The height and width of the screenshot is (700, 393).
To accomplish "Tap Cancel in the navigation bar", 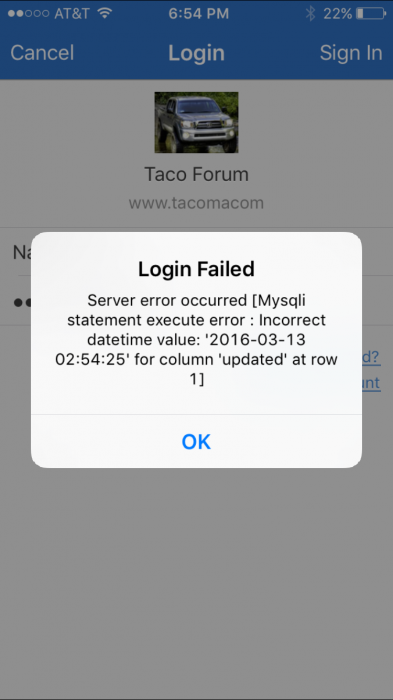I will [42, 53].
